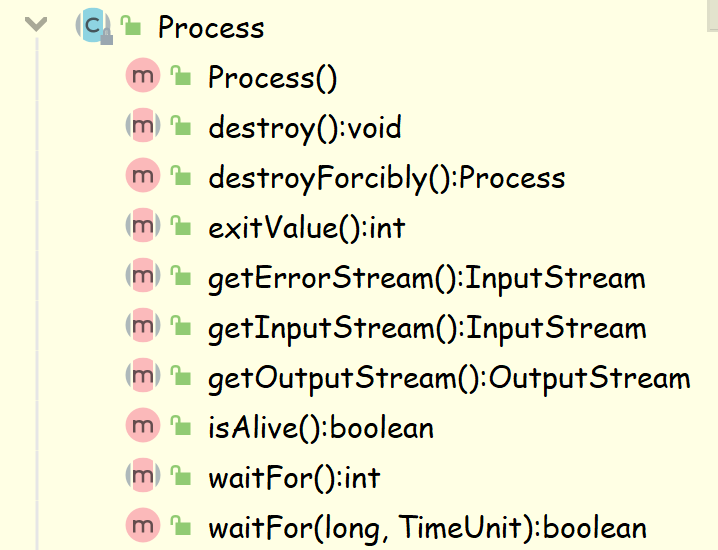Click method icon beside destroyForcibly()
Screen dimensions: 718x550
[x=143, y=176]
